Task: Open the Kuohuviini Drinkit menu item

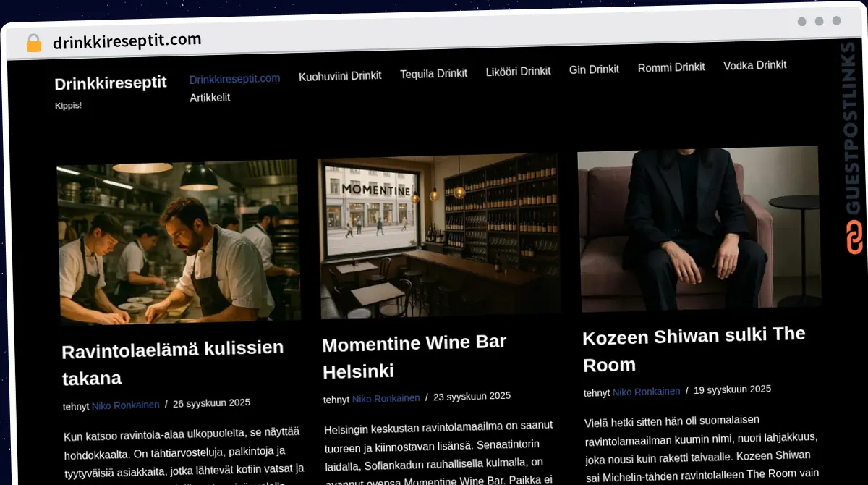Action: (340, 75)
